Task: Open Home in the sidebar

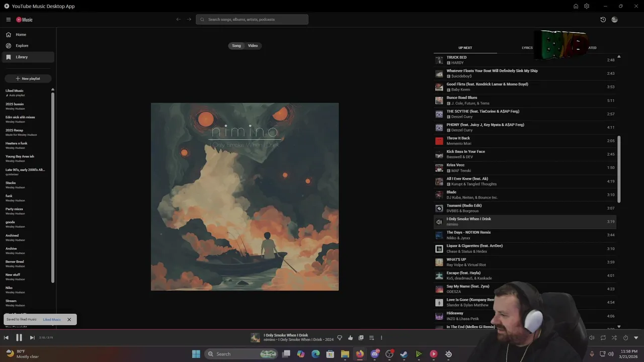Action: (28, 35)
